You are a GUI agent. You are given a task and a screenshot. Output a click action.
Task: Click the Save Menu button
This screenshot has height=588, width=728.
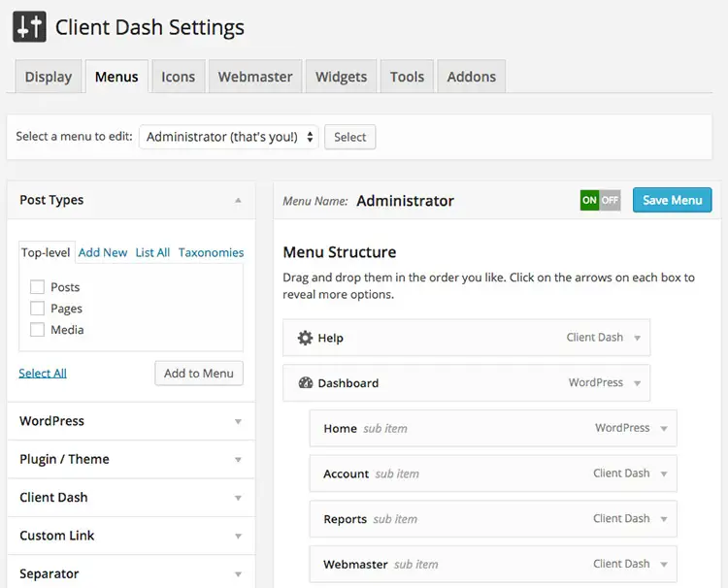pos(672,200)
